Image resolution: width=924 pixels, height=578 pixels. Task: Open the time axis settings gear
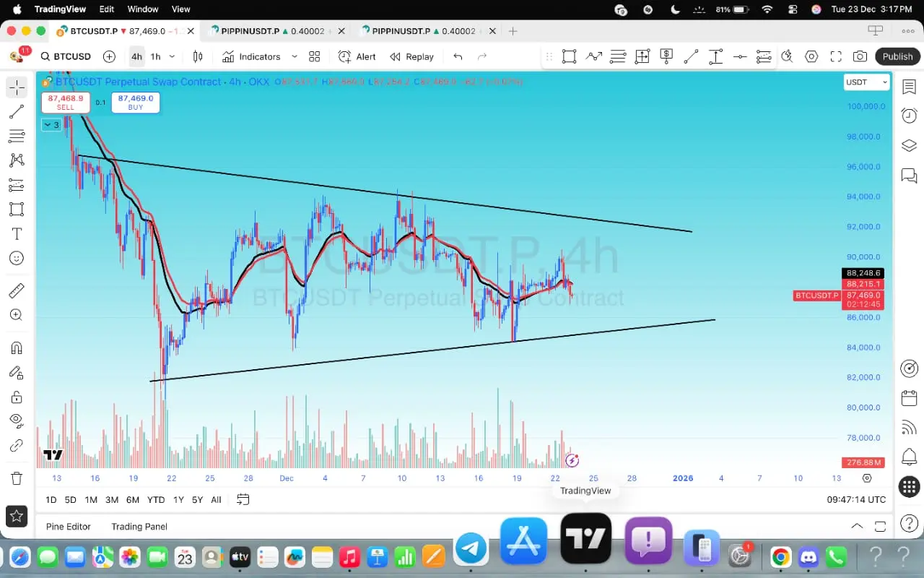[x=867, y=478]
